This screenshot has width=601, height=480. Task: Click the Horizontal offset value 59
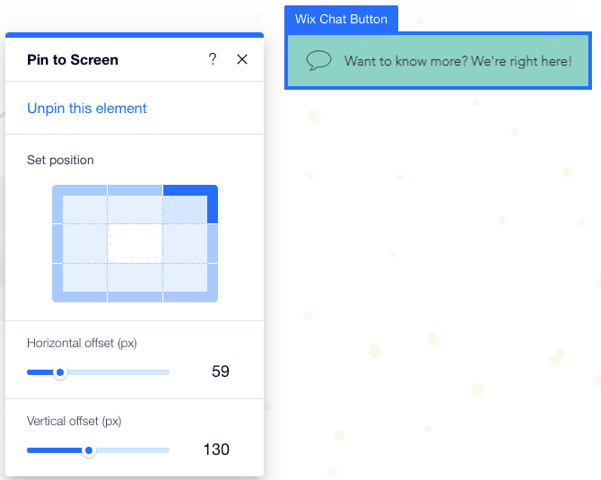pos(220,372)
